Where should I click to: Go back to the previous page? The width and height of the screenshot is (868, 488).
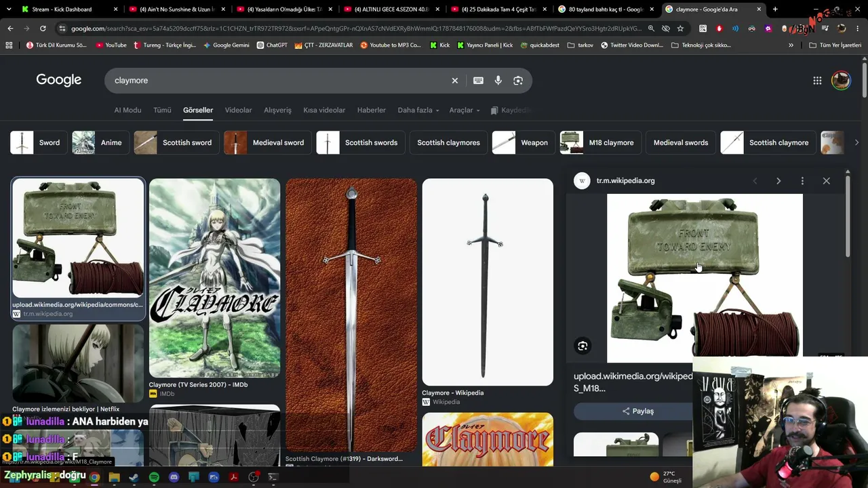(x=10, y=28)
